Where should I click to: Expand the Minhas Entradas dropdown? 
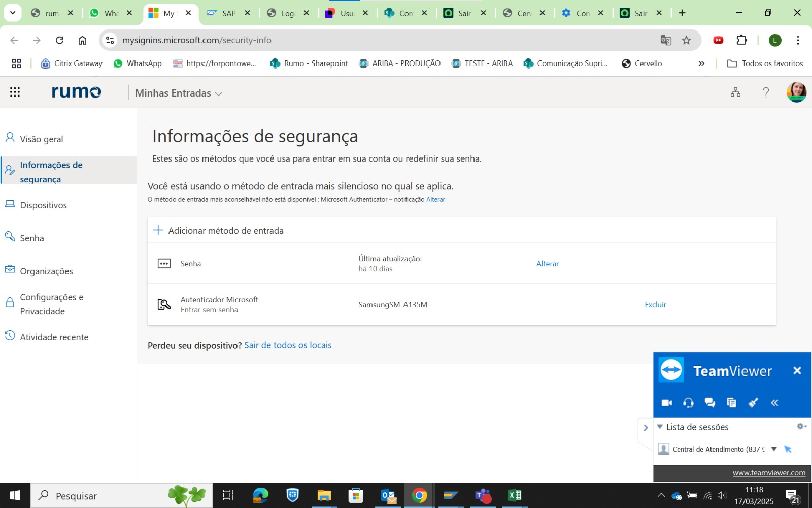coord(179,93)
